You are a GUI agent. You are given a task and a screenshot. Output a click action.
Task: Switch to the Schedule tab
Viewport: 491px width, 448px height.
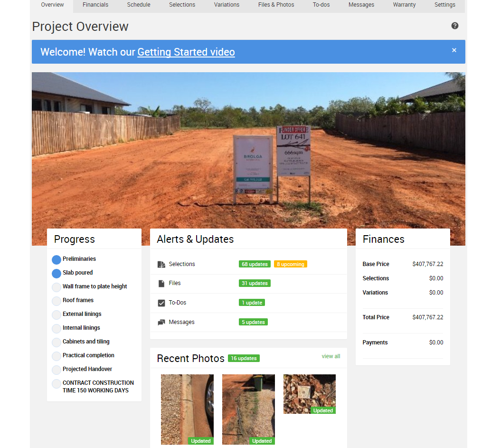pos(139,5)
